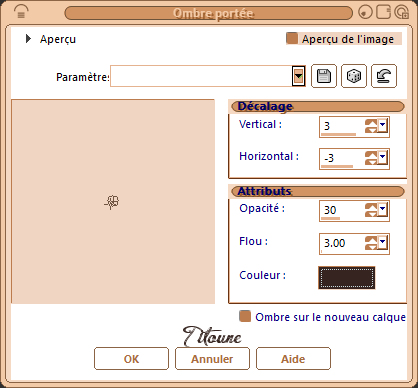Confirm the drop shadow with OK
The height and width of the screenshot is (388, 418).
(131, 359)
